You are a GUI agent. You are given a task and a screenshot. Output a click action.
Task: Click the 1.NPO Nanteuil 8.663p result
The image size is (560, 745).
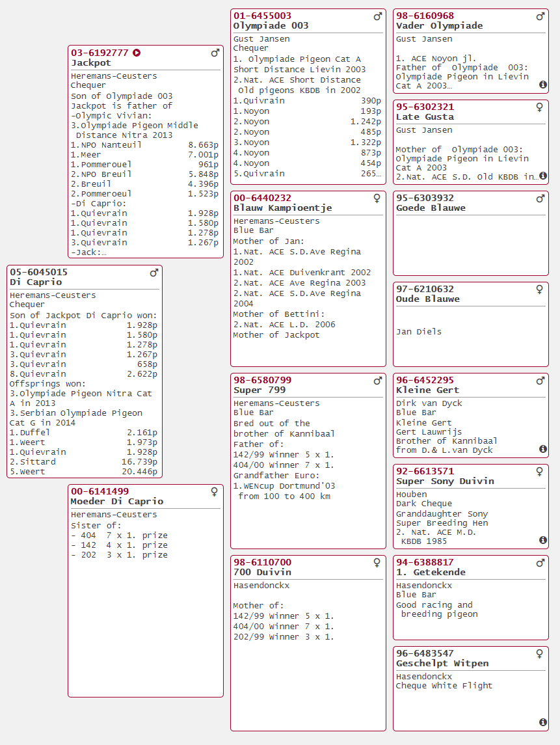tap(144, 145)
